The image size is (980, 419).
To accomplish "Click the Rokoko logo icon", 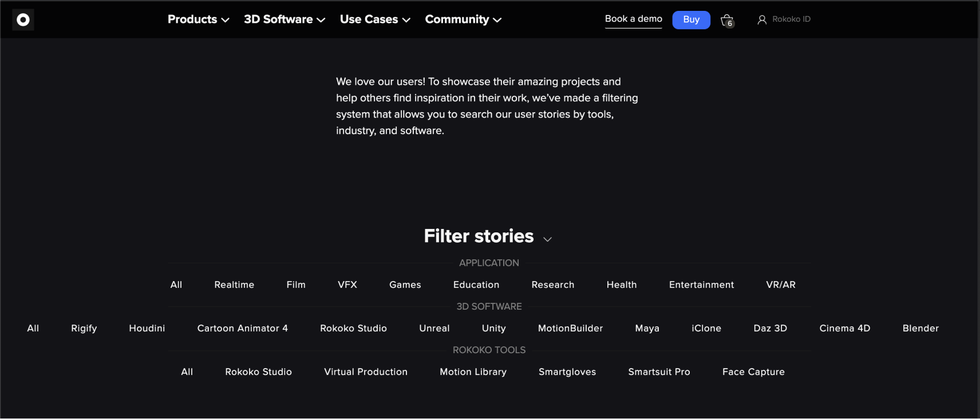I will 23,20.
